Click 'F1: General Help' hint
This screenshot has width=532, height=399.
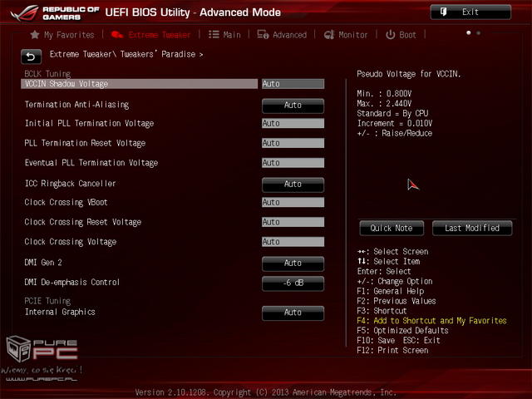tap(391, 291)
